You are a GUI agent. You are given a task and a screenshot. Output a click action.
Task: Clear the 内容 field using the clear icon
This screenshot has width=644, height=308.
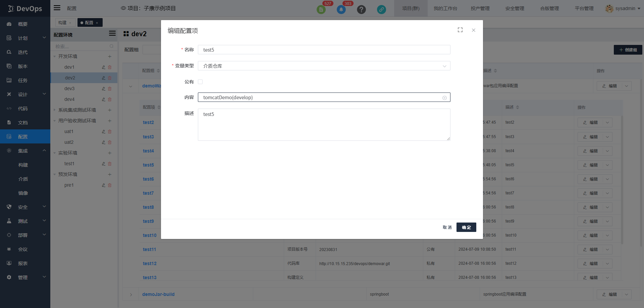(444, 98)
